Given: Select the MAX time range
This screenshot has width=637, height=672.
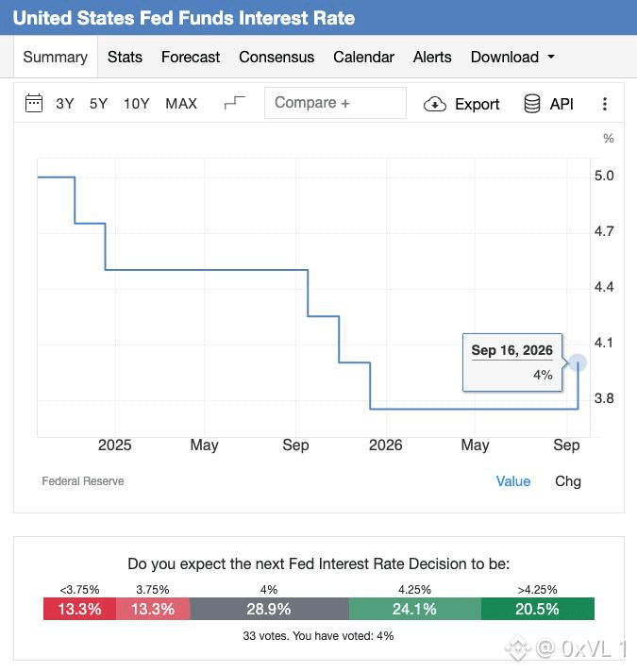Looking at the screenshot, I should click(x=181, y=104).
